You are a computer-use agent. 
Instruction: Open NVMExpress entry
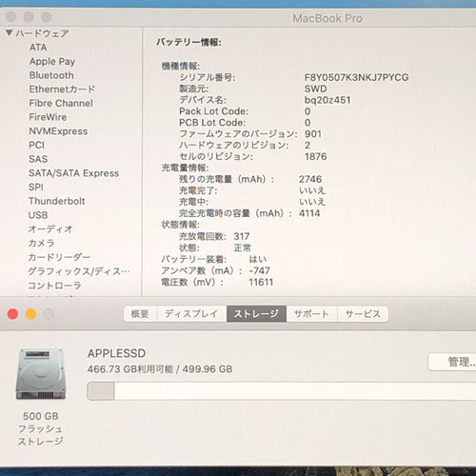pos(58,131)
